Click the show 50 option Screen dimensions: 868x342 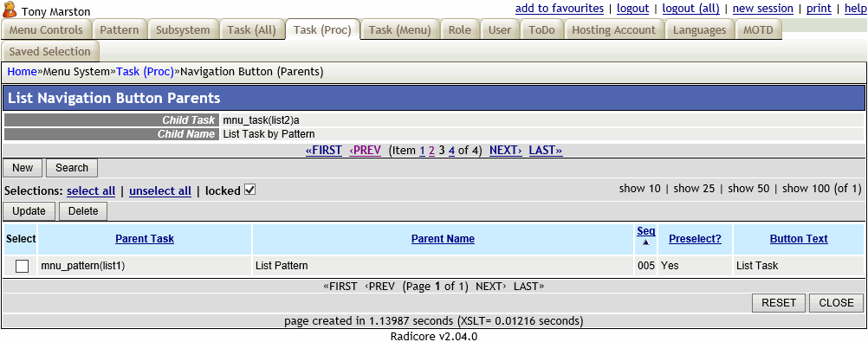(x=748, y=189)
